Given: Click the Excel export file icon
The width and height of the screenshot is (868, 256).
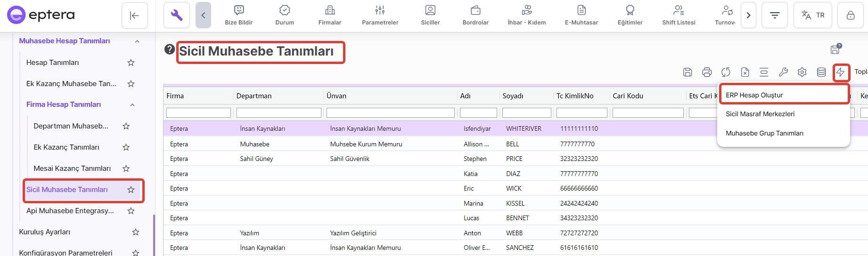Looking at the screenshot, I should tap(745, 72).
